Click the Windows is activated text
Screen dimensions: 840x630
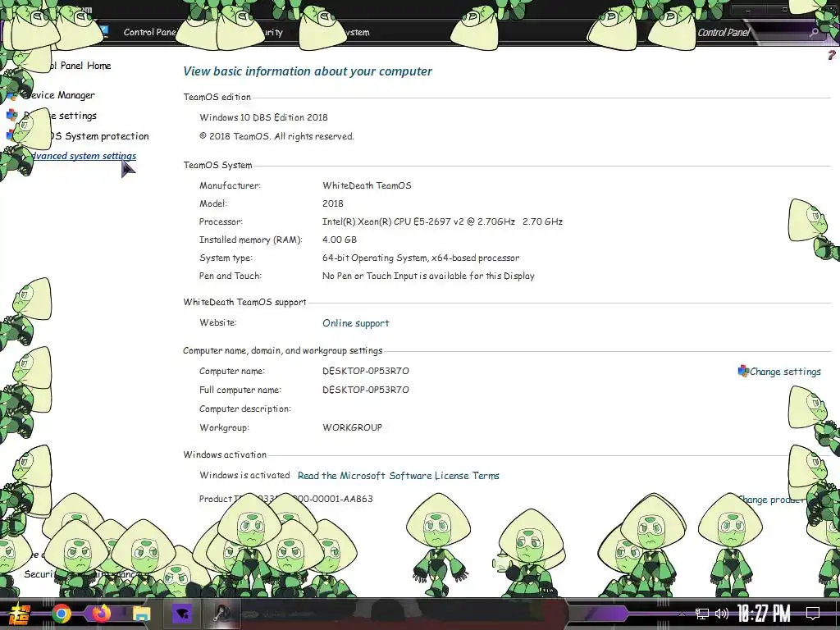click(244, 475)
